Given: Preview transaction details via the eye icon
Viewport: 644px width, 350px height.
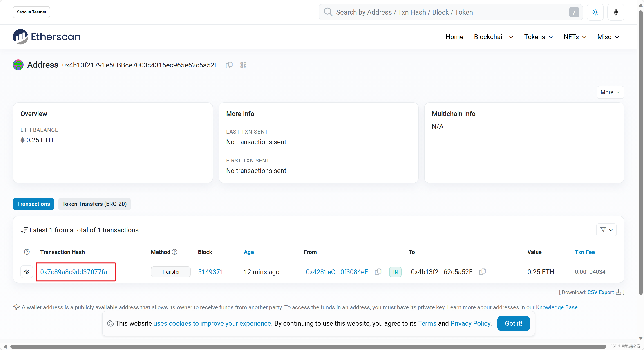Looking at the screenshot, I should click(x=27, y=272).
